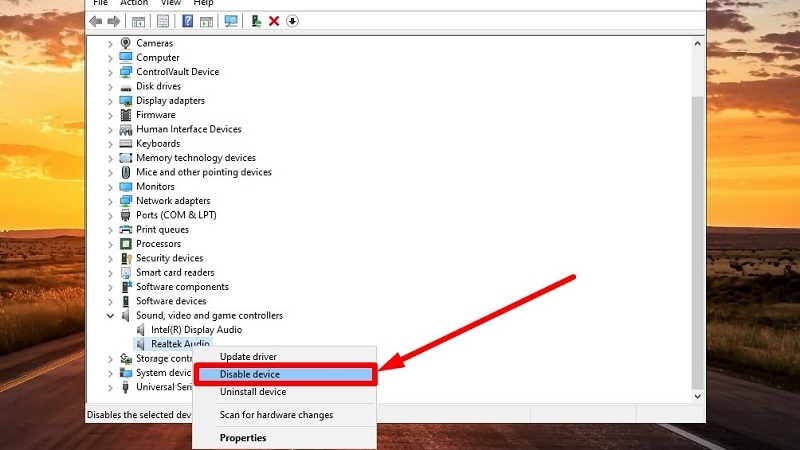
Task: Open the Action menu
Action: pyautogui.click(x=134, y=3)
